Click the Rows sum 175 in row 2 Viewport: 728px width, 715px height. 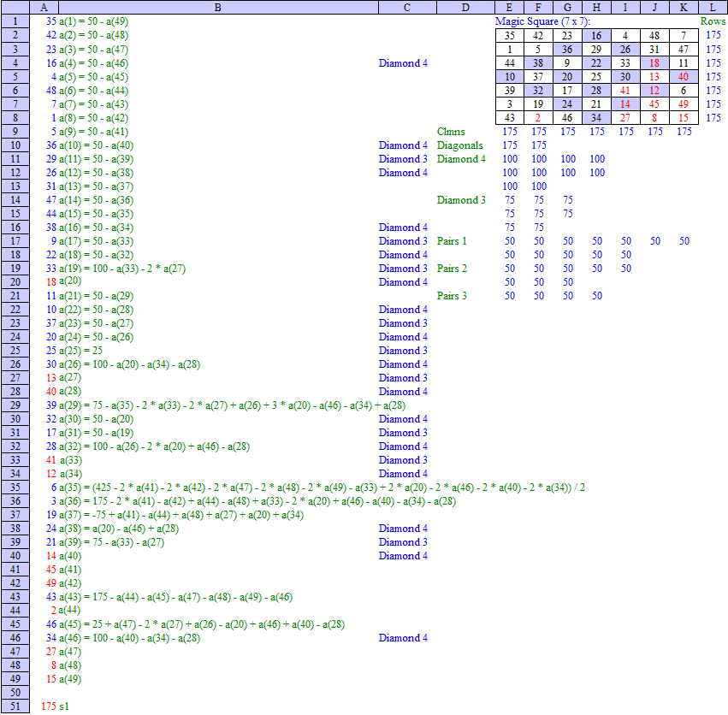[713, 35]
